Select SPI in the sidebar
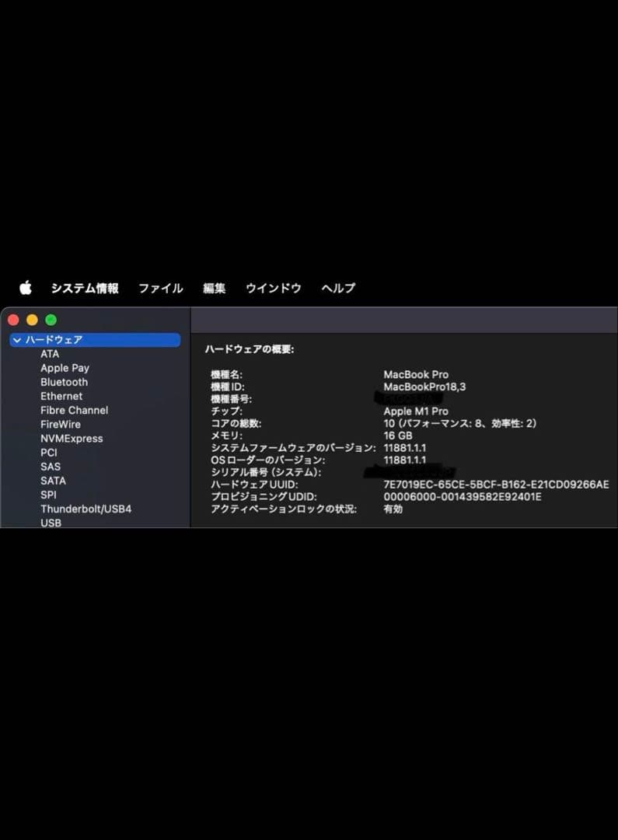Screen dimensions: 618x840 [48, 495]
